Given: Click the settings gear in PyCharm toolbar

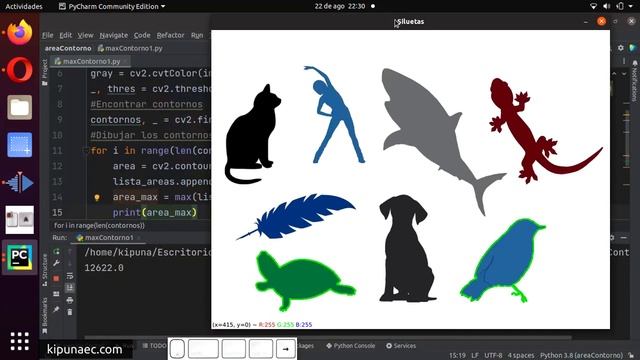Looking at the screenshot, I should [620, 48].
